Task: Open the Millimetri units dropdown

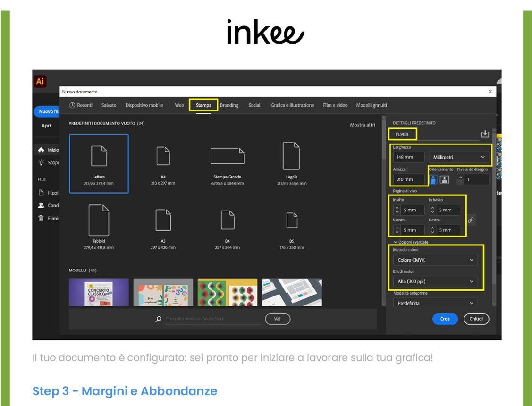Action: 459,157
